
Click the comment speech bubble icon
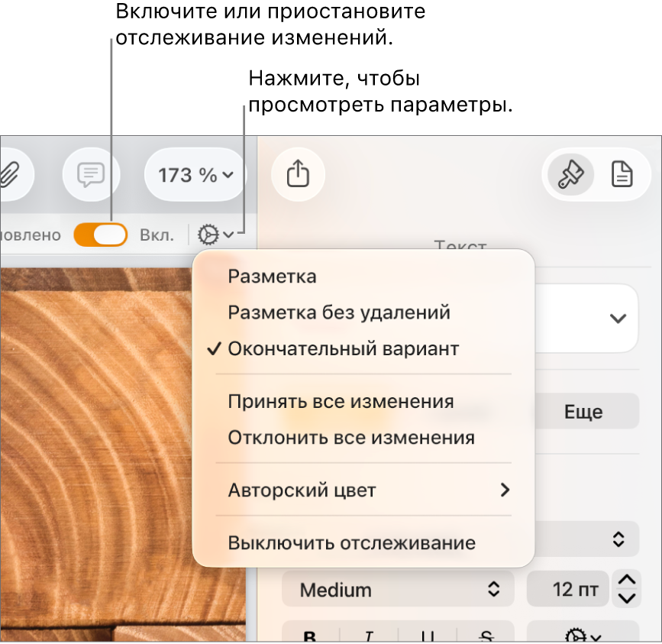point(91,174)
